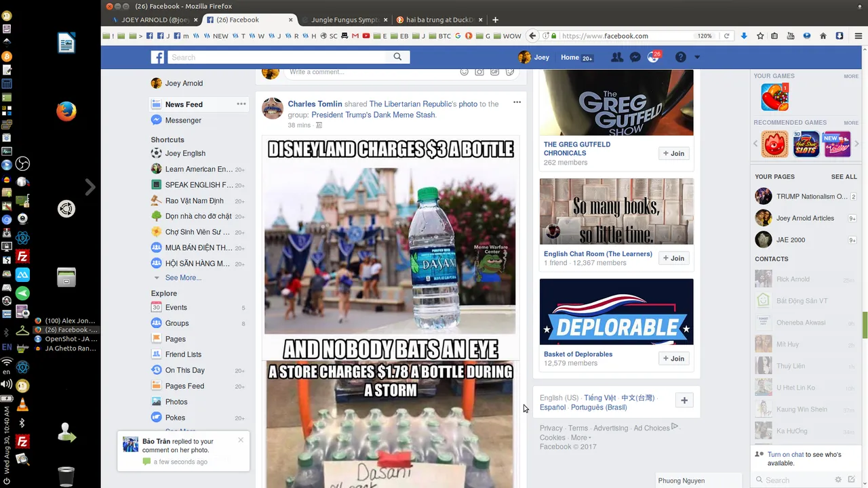Open Firefox hamburger menu
The image size is (868, 488).
click(858, 36)
